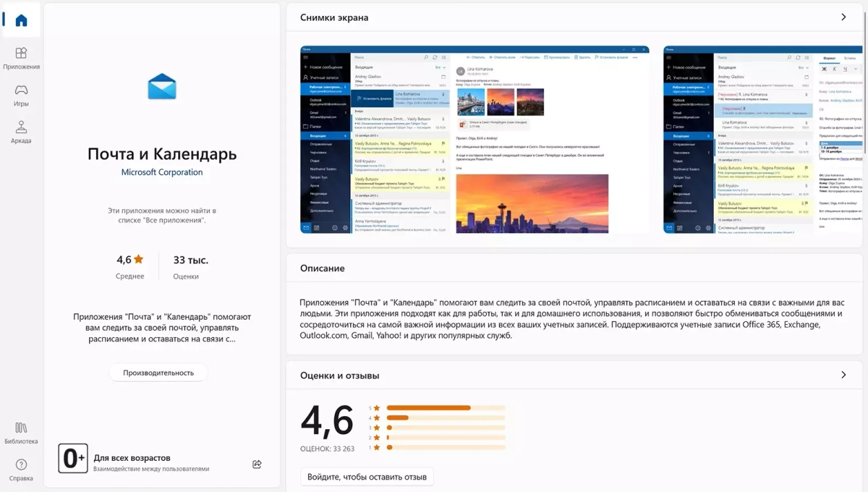
Task: Click the Описание section heading
Action: pos(323,268)
